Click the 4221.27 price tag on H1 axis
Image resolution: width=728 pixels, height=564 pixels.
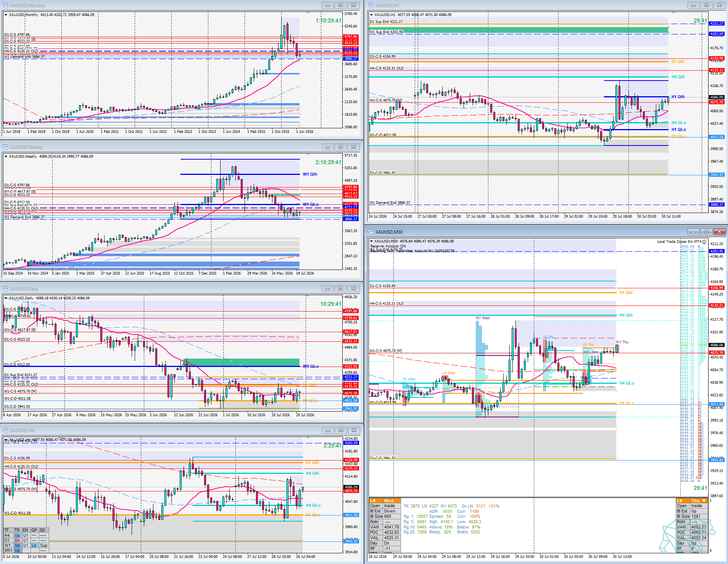(717, 24)
